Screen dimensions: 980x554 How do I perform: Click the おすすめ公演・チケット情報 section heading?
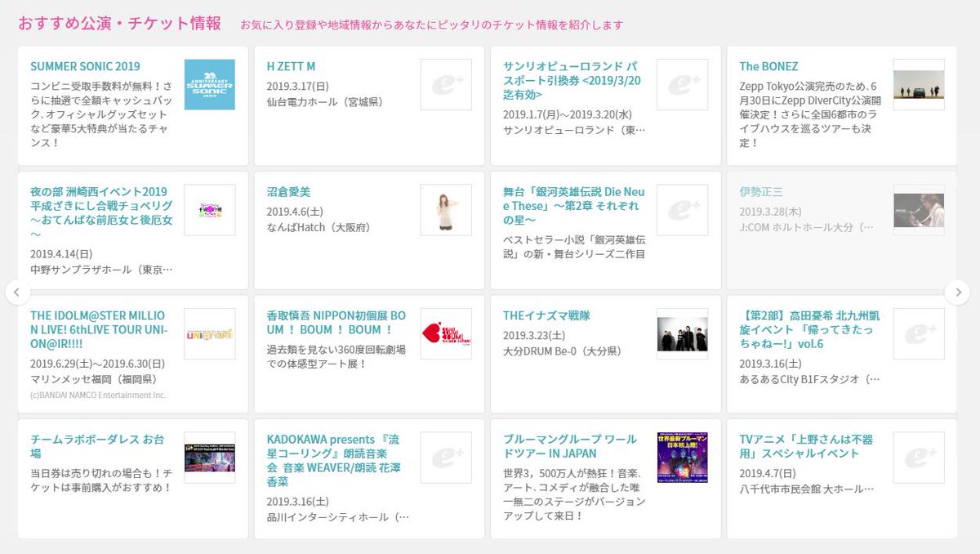coord(119,23)
